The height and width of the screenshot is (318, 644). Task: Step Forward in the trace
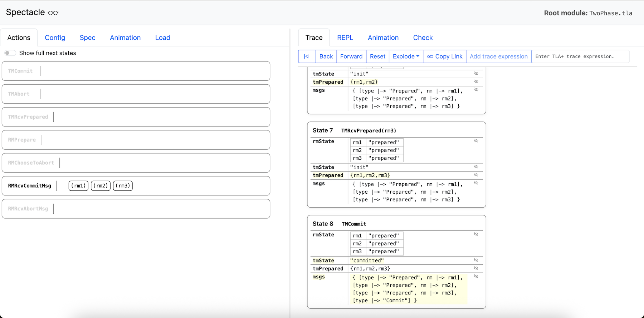tap(351, 56)
